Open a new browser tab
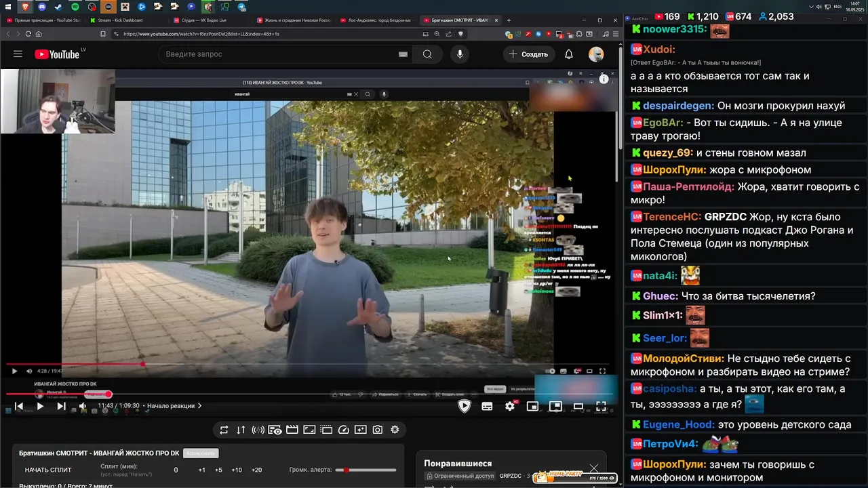 pos(509,20)
